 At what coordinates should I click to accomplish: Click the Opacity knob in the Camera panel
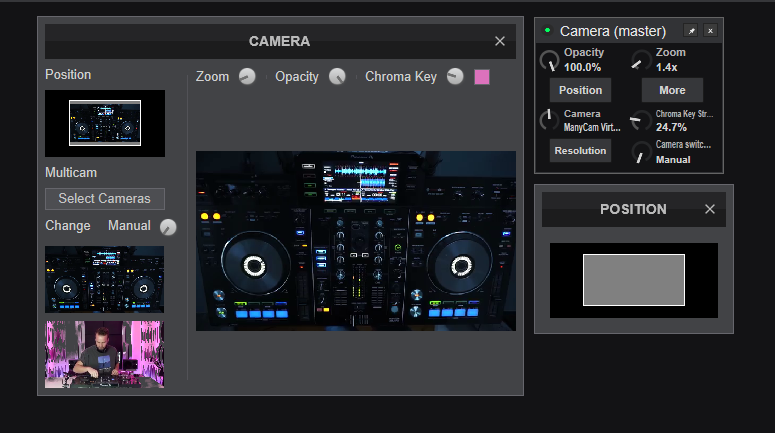coord(337,77)
